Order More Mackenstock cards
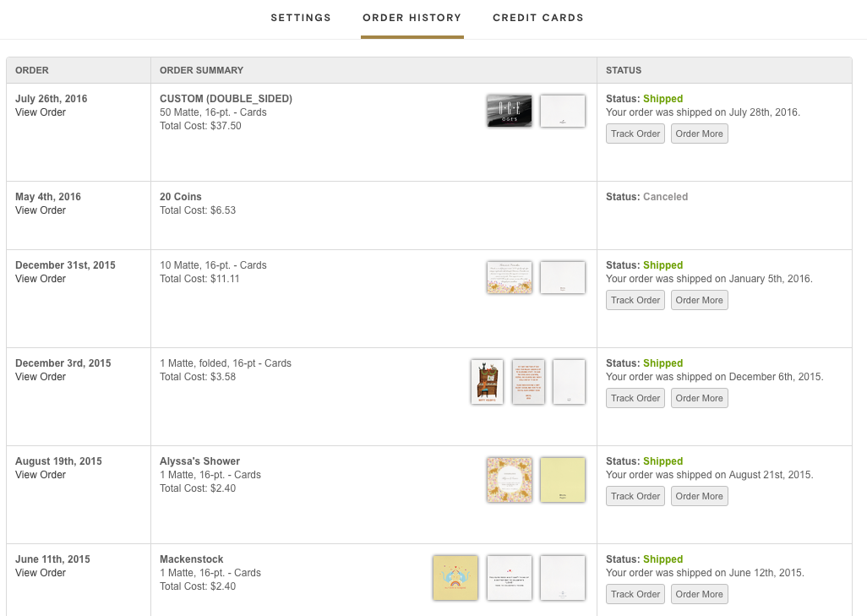Image resolution: width=867 pixels, height=616 pixels. tap(699, 594)
